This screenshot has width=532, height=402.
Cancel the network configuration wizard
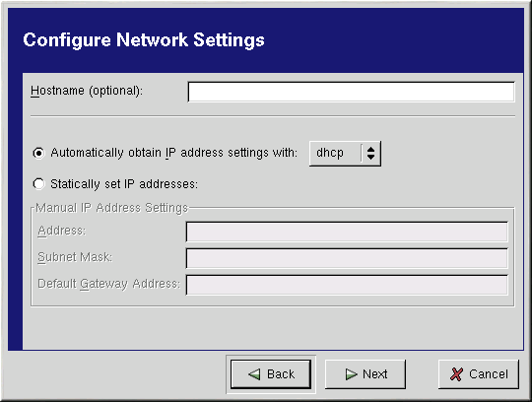coord(479,374)
